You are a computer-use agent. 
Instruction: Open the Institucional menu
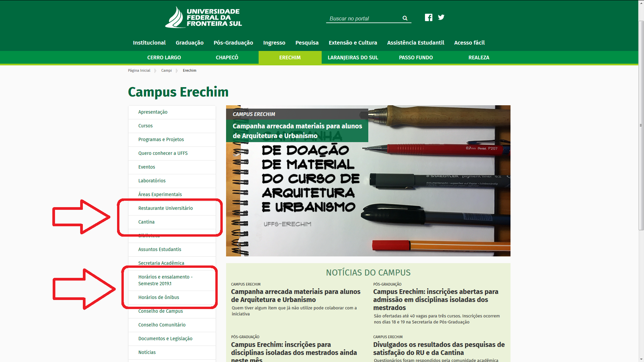click(x=149, y=43)
